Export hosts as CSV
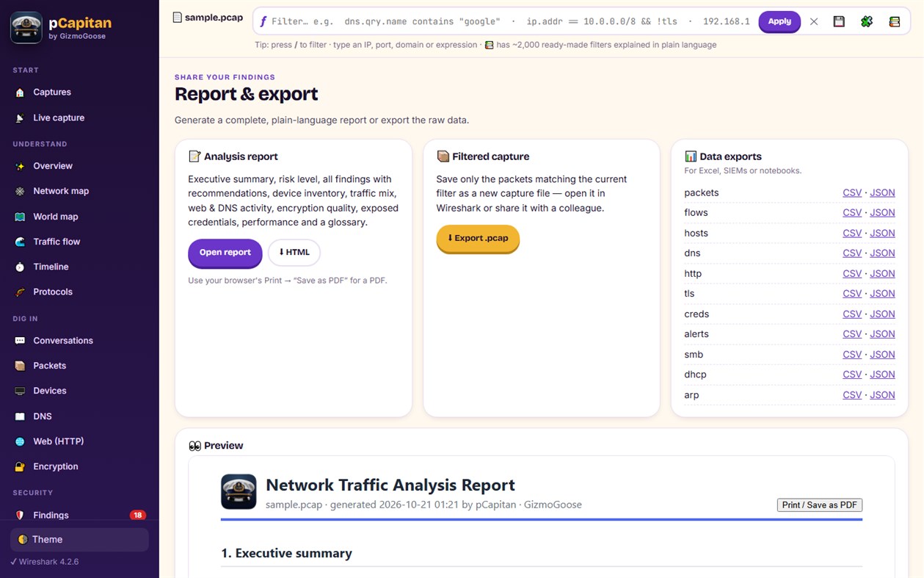 (x=852, y=234)
